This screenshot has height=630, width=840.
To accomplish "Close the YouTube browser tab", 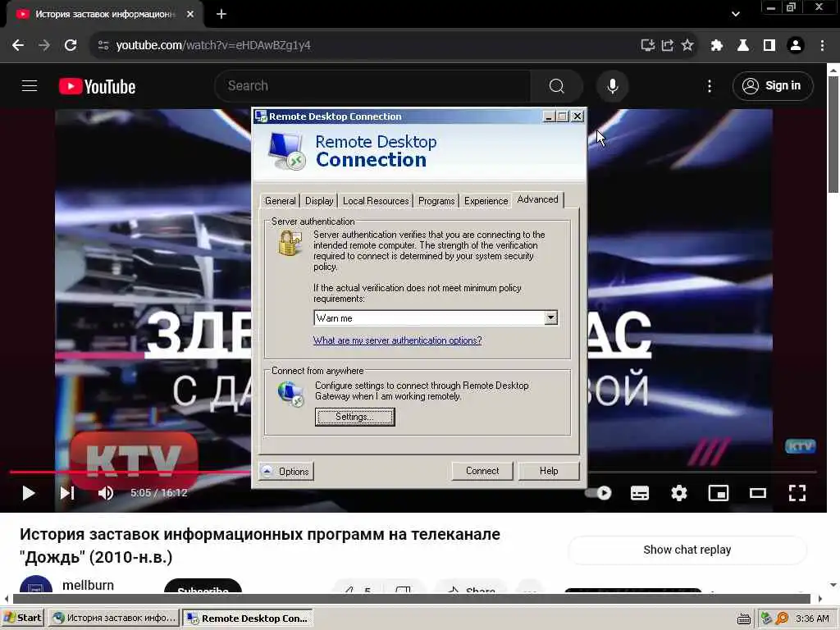I will coord(190,15).
